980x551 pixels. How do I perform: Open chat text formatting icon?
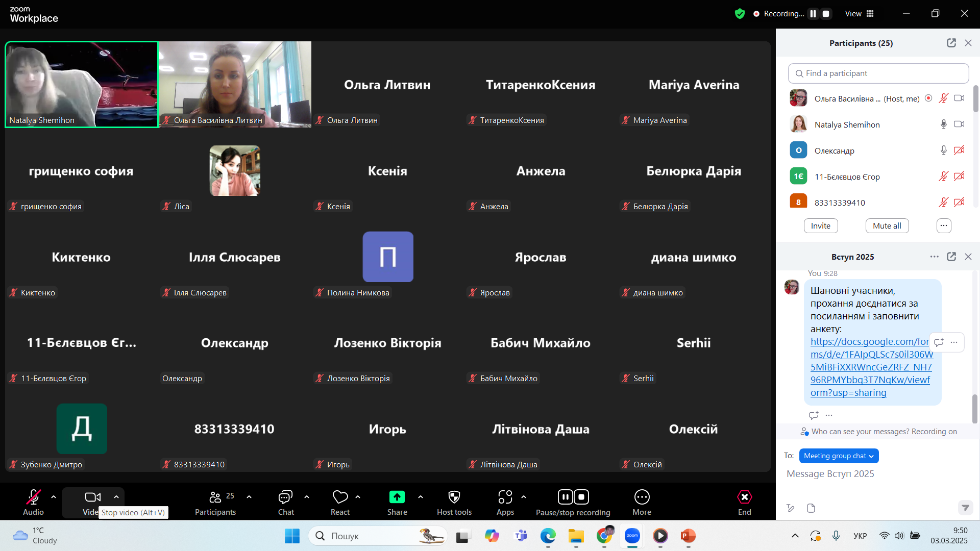[x=791, y=508]
